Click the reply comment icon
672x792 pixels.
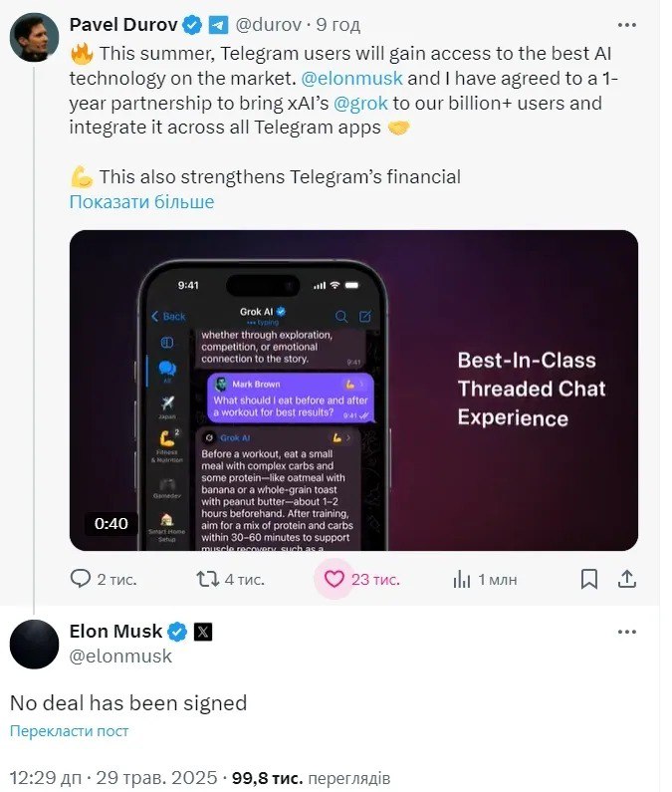point(81,579)
